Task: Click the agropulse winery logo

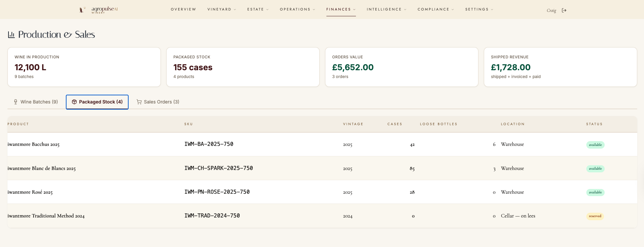Action: pyautogui.click(x=98, y=10)
